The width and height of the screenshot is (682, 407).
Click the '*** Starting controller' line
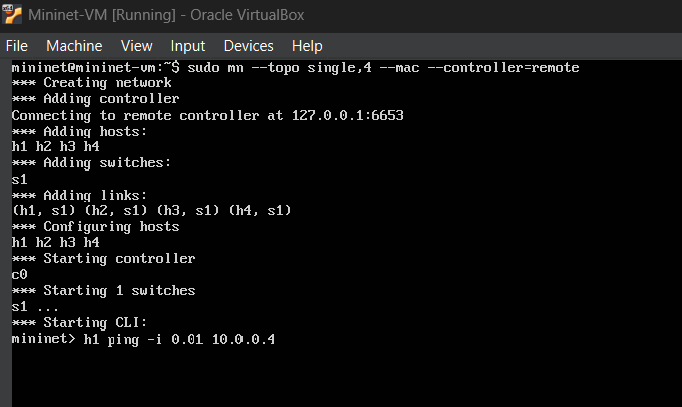pyautogui.click(x=103, y=258)
